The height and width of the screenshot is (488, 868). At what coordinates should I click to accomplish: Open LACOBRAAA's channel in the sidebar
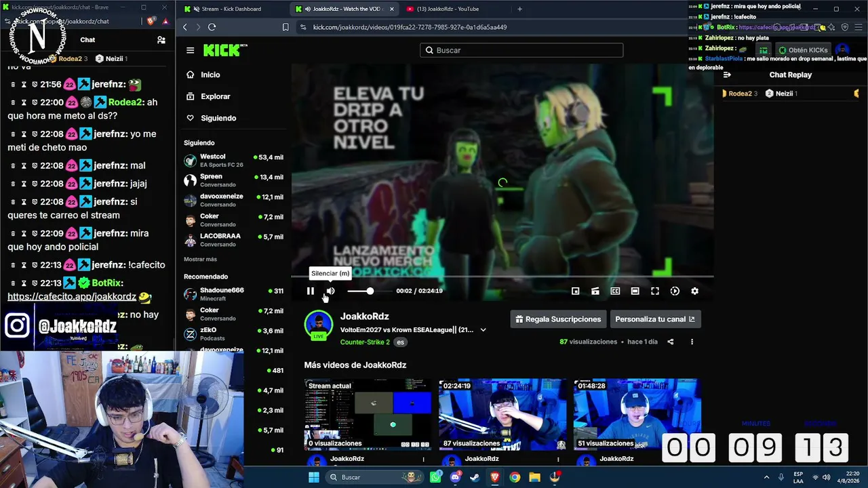(234, 240)
